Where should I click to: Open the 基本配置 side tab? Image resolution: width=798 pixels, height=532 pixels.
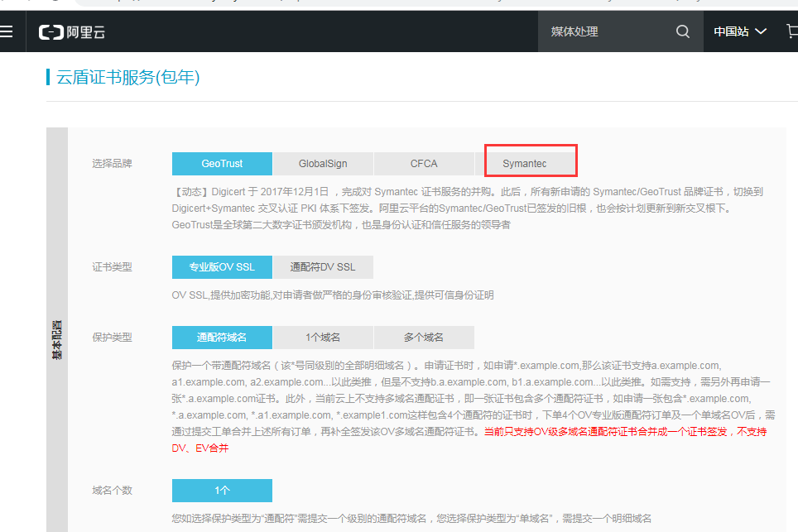point(57,339)
